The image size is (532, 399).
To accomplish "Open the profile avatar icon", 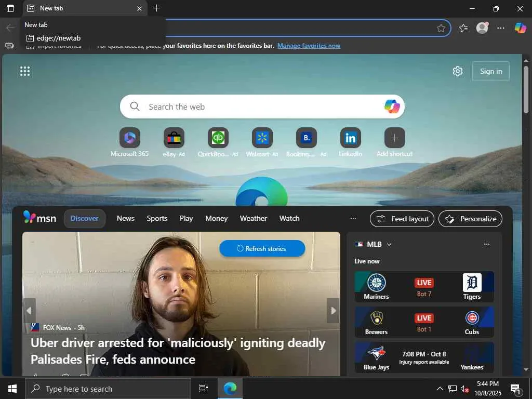I will pos(482,28).
